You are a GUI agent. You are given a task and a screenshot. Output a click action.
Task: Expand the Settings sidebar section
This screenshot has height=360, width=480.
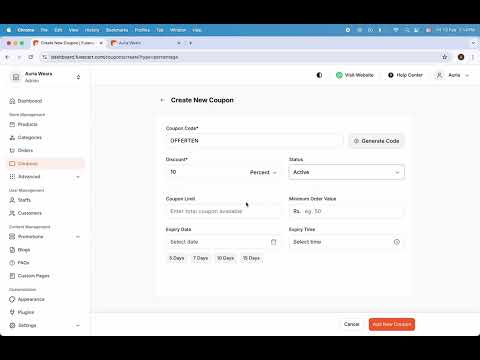point(45,325)
